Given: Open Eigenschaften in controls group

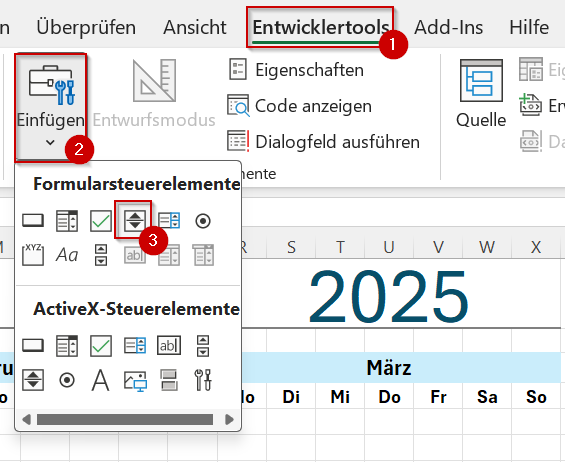Looking at the screenshot, I should click(x=296, y=70).
